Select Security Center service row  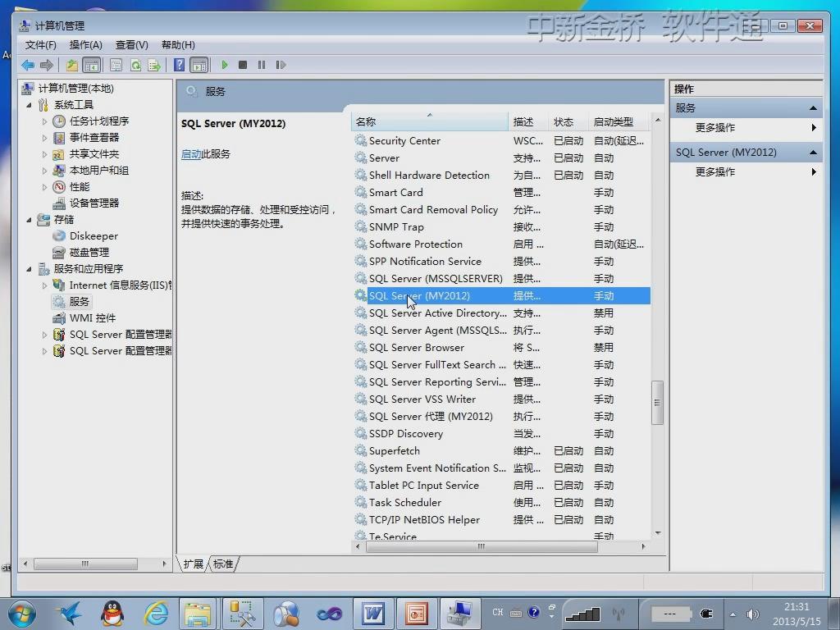point(501,141)
